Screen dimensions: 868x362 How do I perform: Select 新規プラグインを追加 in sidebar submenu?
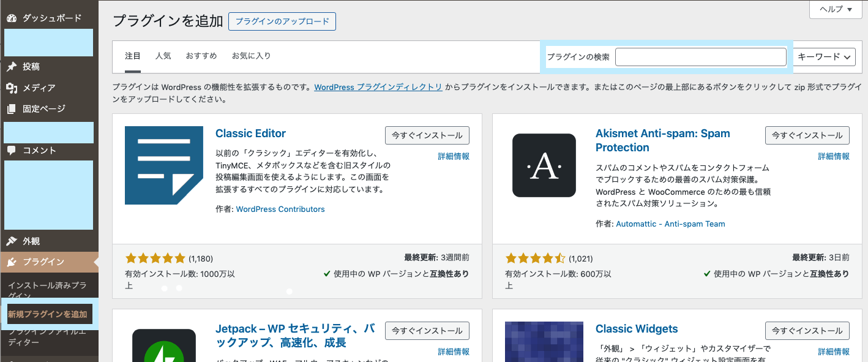coord(48,314)
